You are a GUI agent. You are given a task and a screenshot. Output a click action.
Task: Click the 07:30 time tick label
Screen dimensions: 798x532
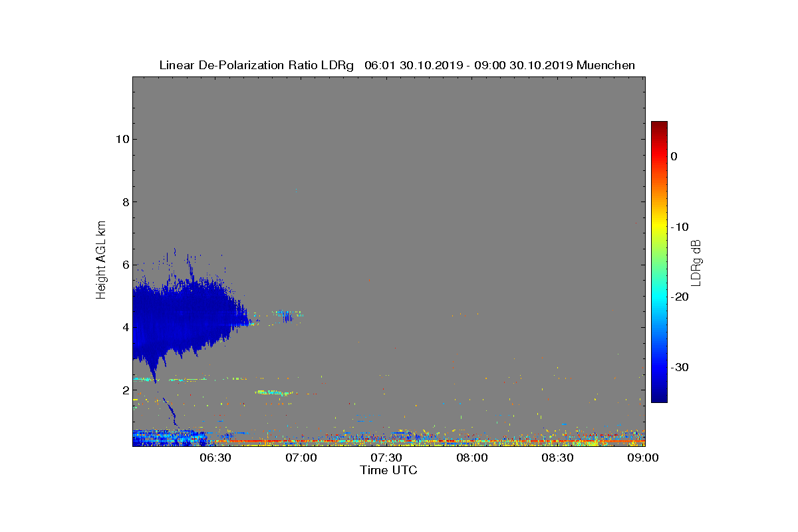coord(387,458)
